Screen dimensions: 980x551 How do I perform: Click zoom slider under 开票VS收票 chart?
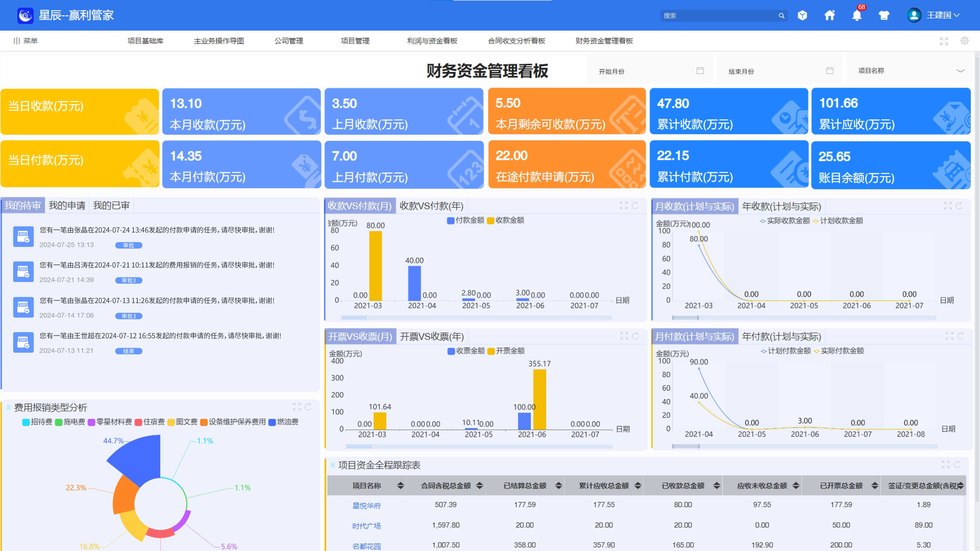point(479,446)
